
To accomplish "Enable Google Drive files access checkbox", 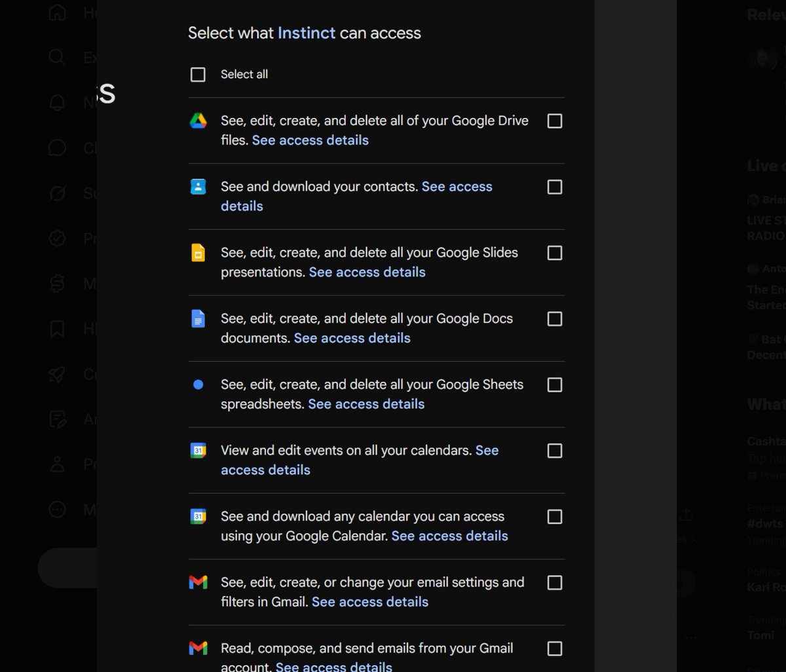I will tap(555, 121).
